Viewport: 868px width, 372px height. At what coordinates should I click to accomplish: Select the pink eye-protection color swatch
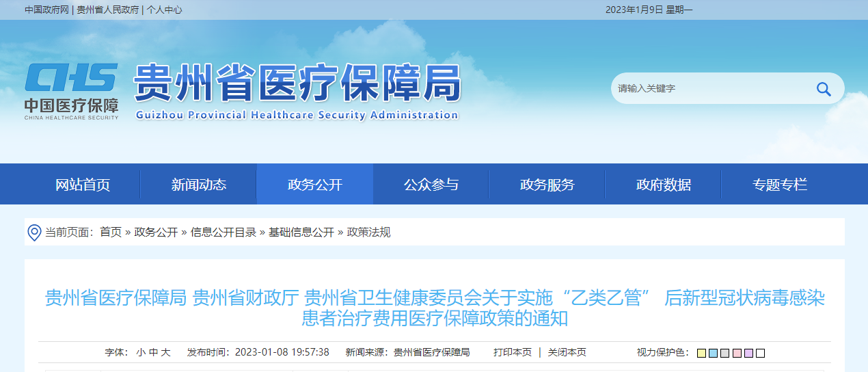tap(737, 353)
